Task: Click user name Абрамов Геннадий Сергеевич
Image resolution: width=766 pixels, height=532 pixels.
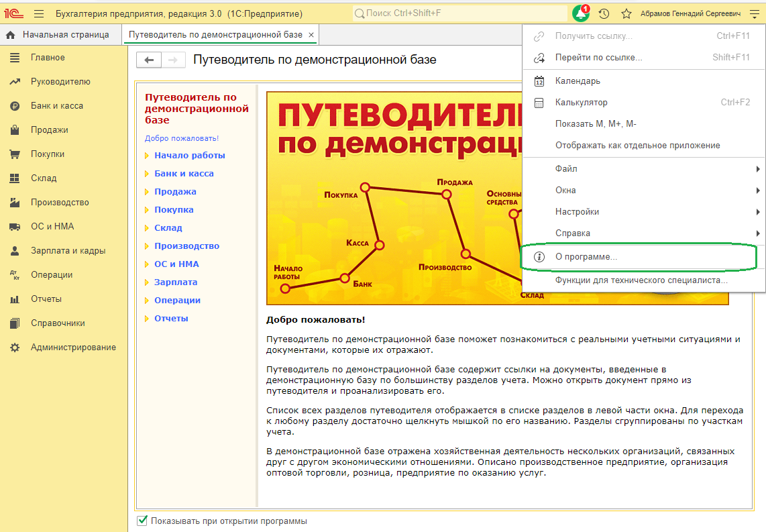Action: coord(690,13)
